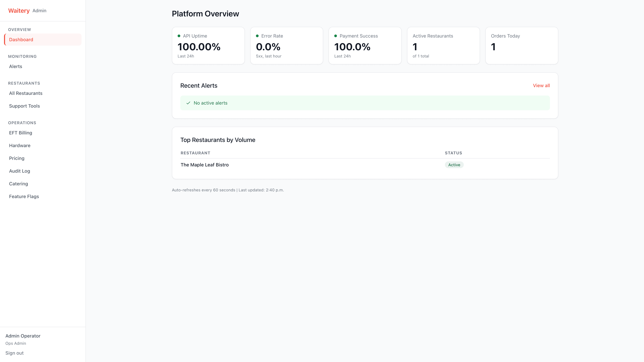The image size is (644, 362).
Task: Go to Alerts in Monitoring
Action: (x=43, y=66)
